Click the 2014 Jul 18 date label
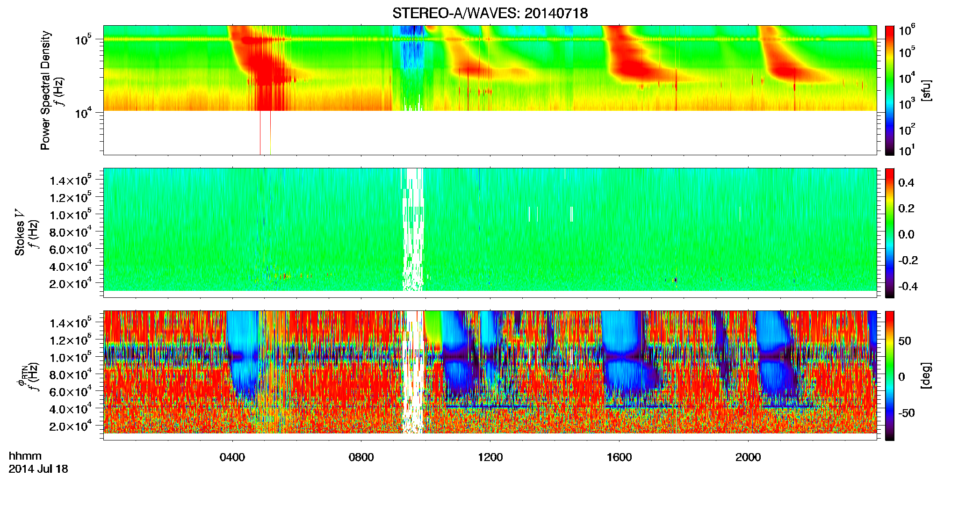The image size is (980, 505). 38,469
